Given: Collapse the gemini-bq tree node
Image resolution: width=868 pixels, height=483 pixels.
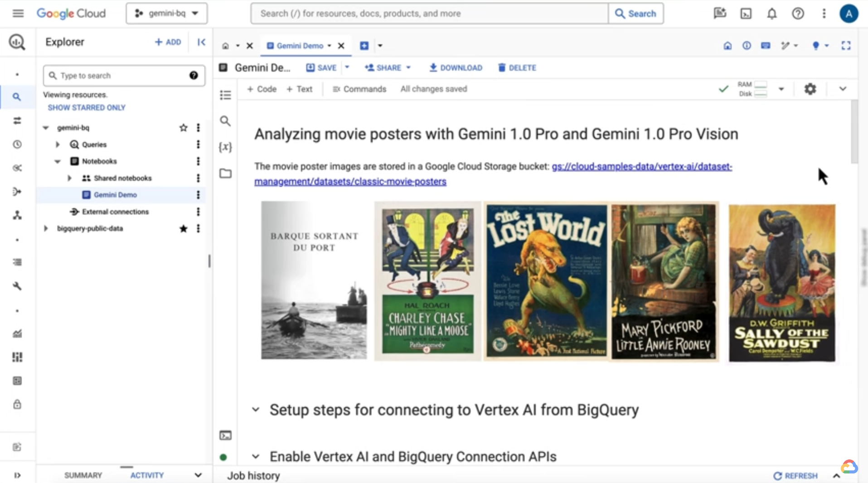Looking at the screenshot, I should (x=46, y=128).
